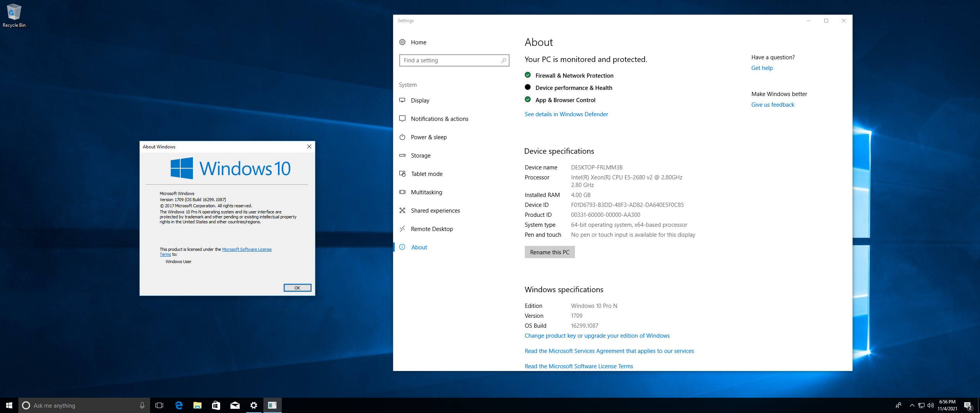The height and width of the screenshot is (413, 980).
Task: Open Display settings label
Action: (x=420, y=100)
